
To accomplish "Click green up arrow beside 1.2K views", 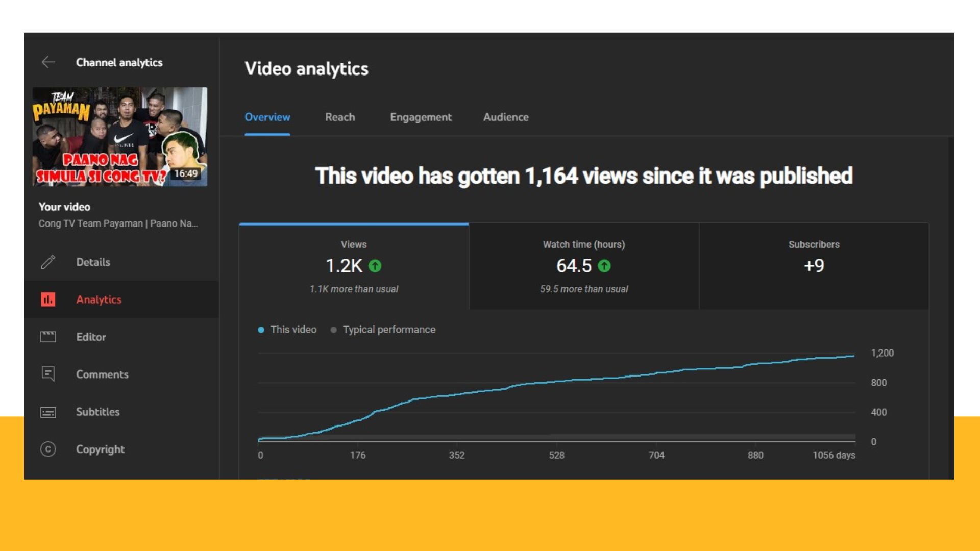I will (375, 266).
